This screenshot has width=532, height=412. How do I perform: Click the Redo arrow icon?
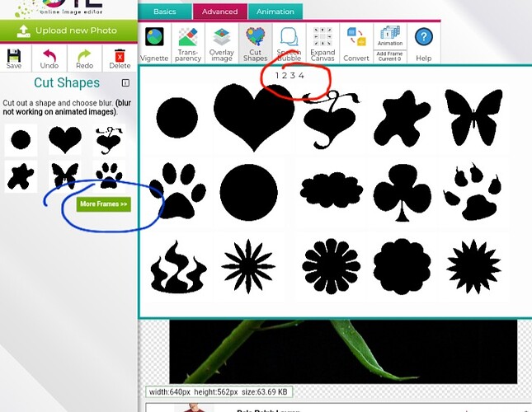(84, 59)
